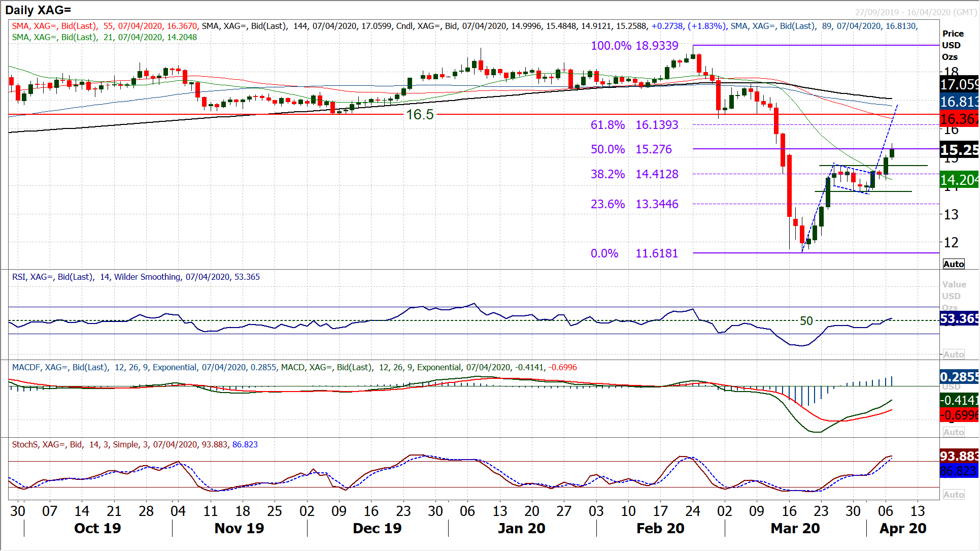
Task: Click the 24 date tick in February
Action: click(692, 511)
